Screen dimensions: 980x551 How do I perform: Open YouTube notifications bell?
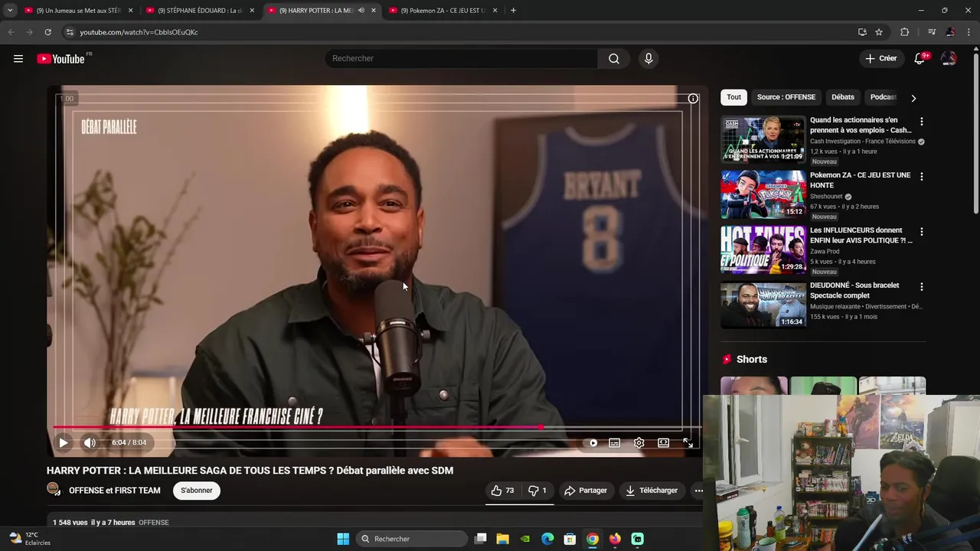pyautogui.click(x=920, y=59)
